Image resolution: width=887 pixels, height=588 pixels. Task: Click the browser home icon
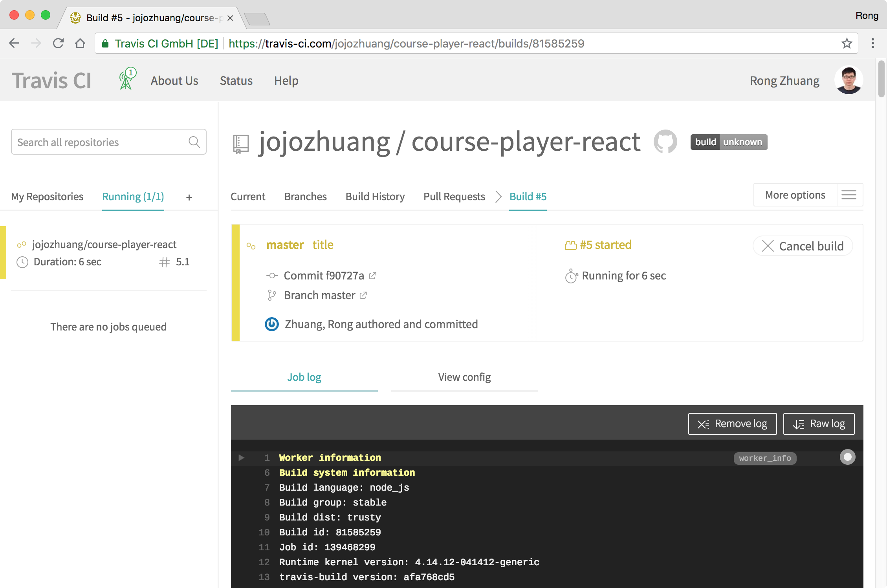(80, 43)
